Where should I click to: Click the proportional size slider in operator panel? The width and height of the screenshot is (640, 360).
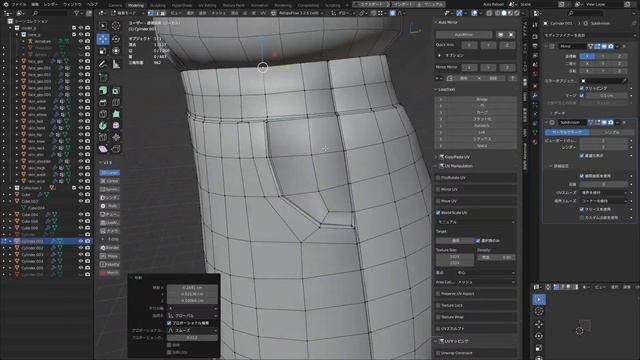(192, 338)
